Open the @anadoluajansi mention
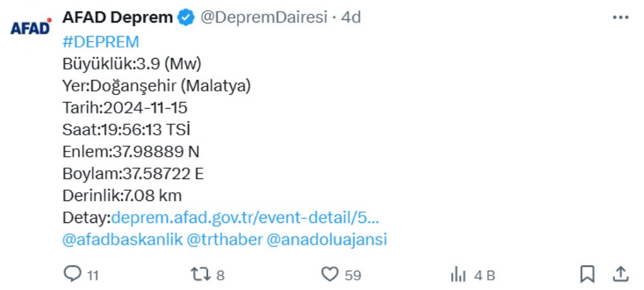The width and height of the screenshot is (644, 290). click(x=327, y=240)
